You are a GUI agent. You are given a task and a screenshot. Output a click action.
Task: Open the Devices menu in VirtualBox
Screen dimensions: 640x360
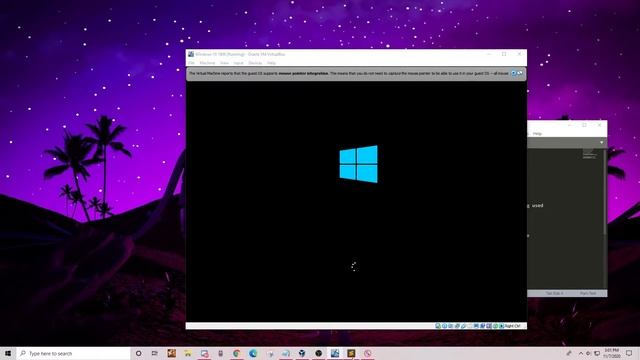coord(255,63)
